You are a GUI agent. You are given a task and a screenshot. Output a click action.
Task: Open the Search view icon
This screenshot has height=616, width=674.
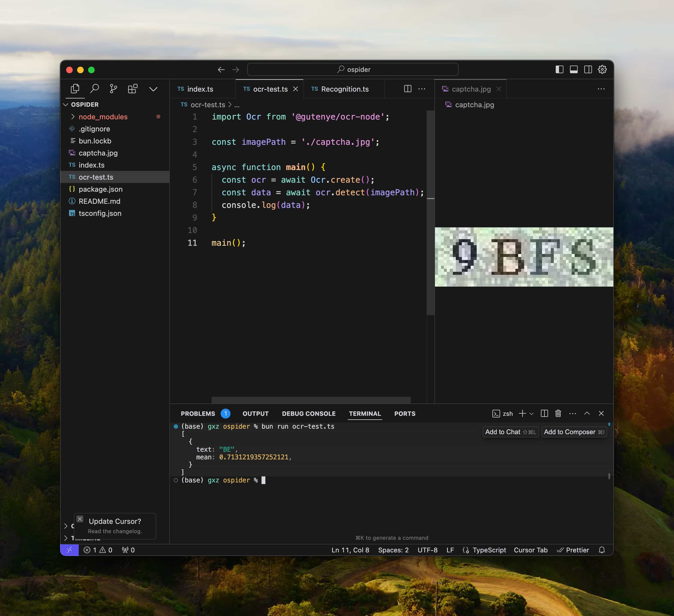pyautogui.click(x=95, y=89)
